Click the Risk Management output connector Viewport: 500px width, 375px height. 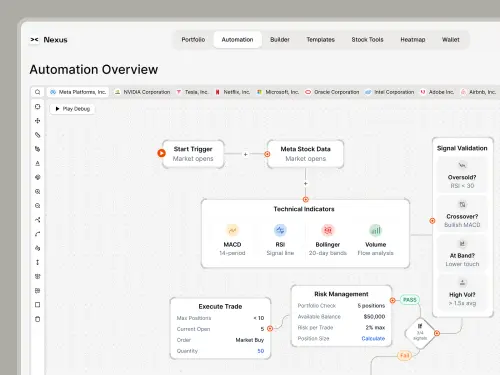click(x=393, y=300)
